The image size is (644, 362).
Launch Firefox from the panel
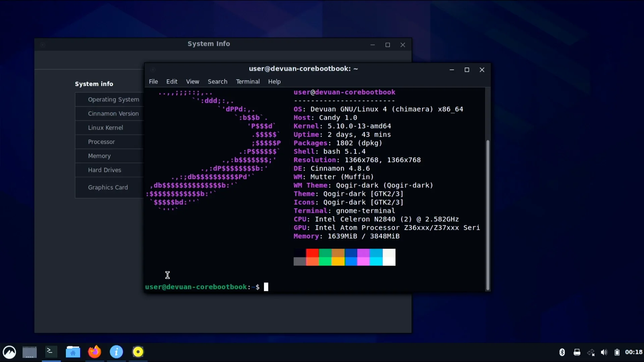pos(95,352)
